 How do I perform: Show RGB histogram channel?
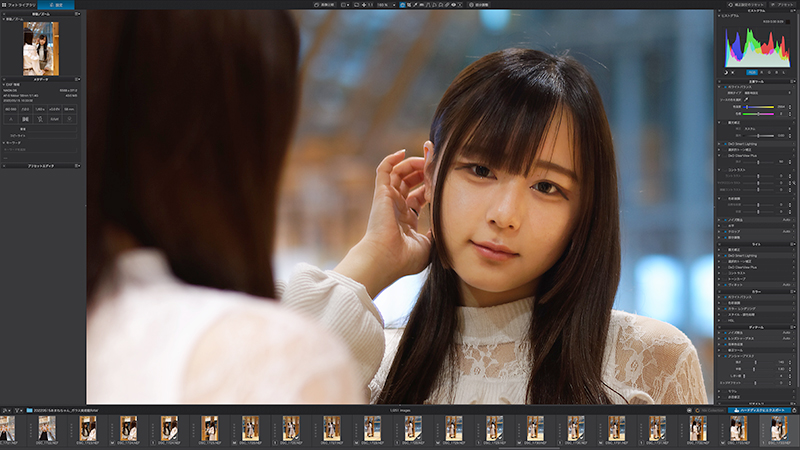click(x=752, y=72)
